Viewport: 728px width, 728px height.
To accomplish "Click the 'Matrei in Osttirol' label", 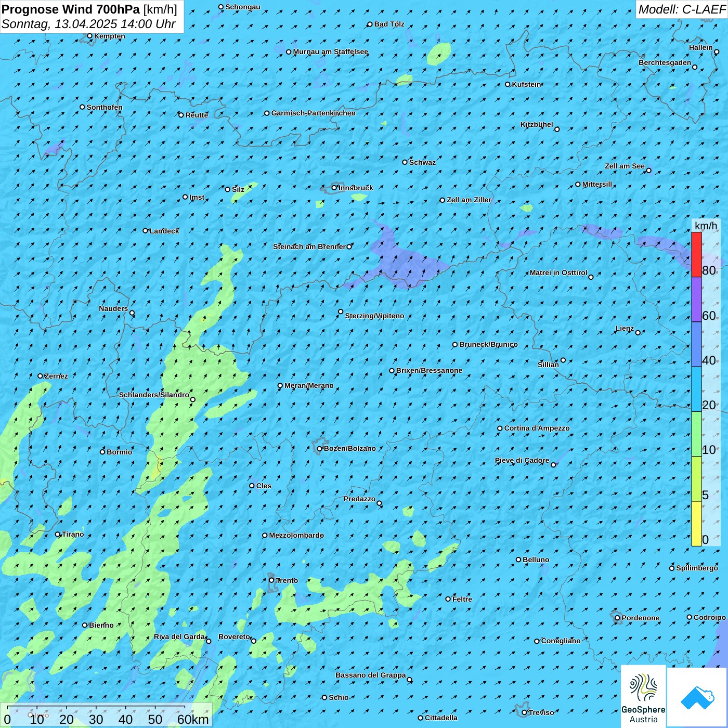I will coord(558,272).
